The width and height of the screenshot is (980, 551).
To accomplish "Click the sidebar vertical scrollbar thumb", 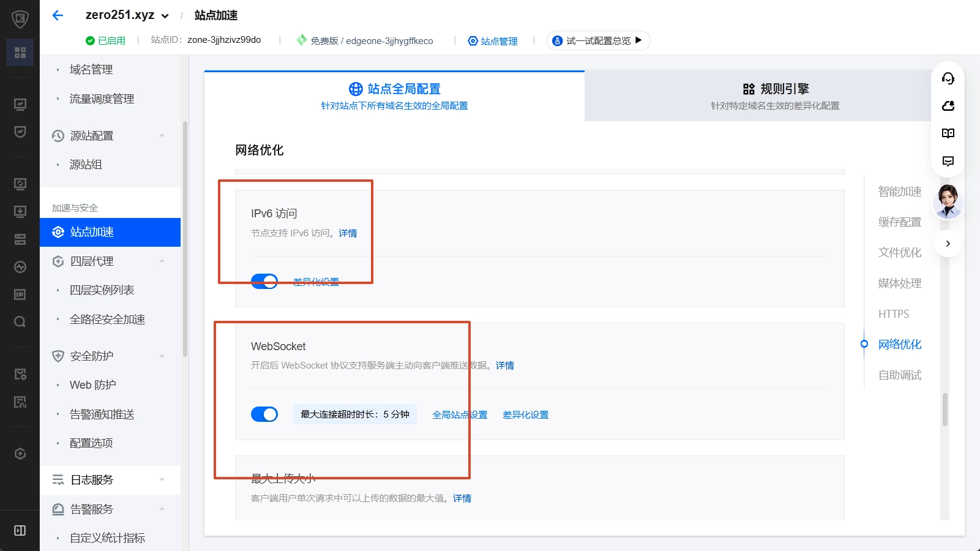I will 185,239.
